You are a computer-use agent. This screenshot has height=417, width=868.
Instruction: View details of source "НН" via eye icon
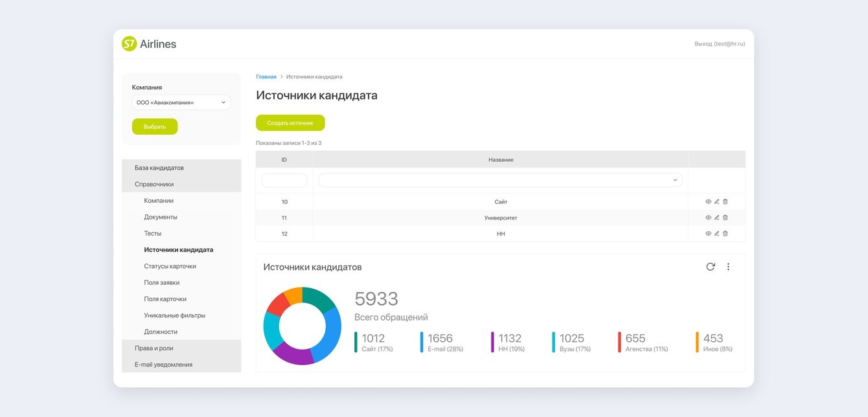point(707,233)
